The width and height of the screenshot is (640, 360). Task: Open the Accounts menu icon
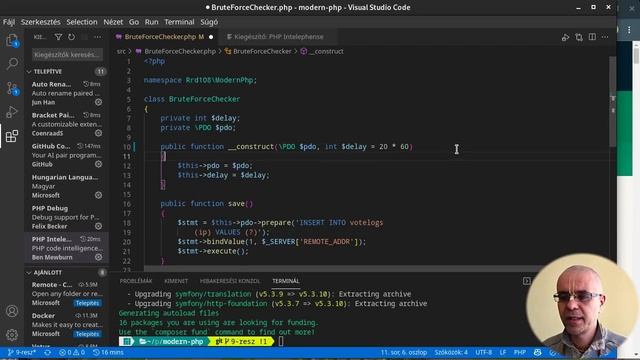point(12,311)
